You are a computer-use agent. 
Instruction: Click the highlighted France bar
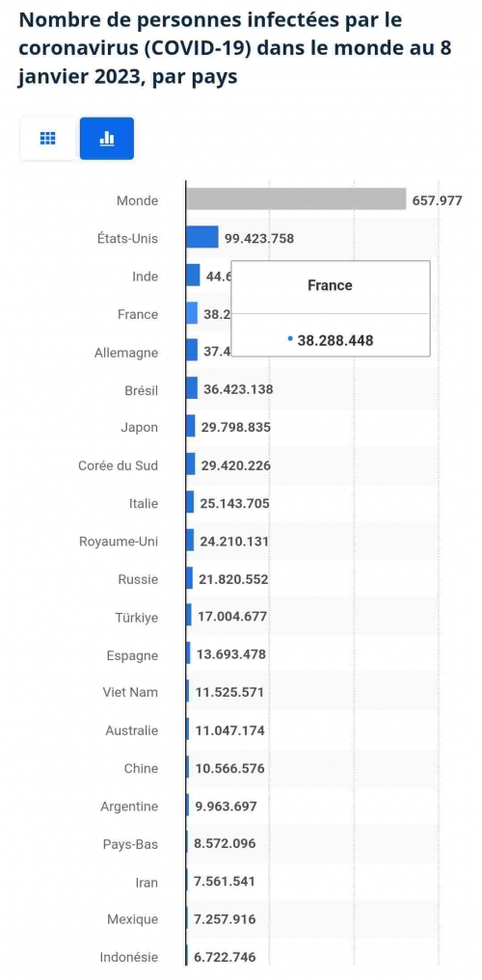coord(192,313)
